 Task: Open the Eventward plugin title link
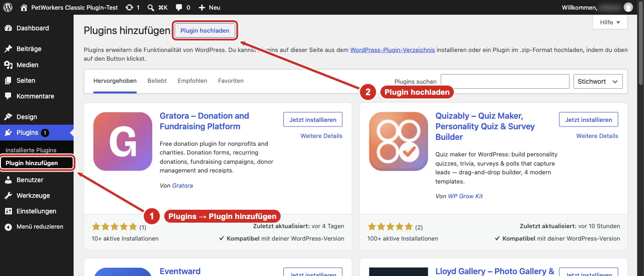pyautogui.click(x=180, y=271)
